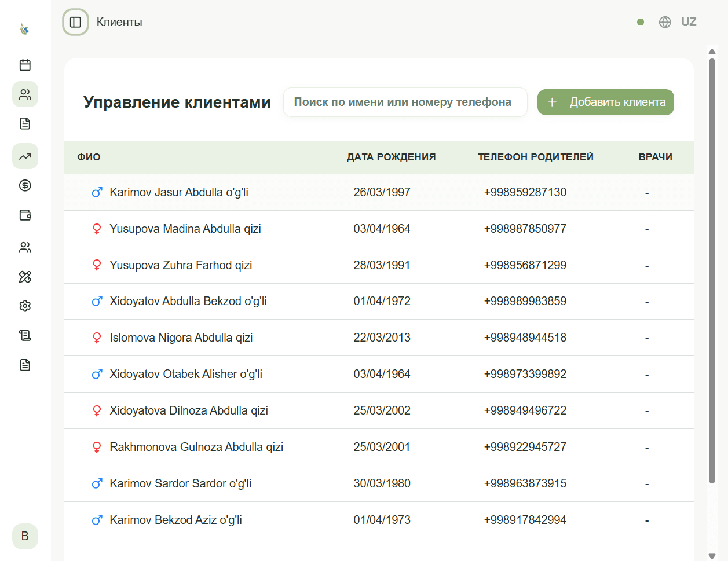Image resolution: width=728 pixels, height=561 pixels.
Task: Click the ТЕЛЕФОН РОДИТЕЛЕЙ column header
Action: (x=536, y=157)
